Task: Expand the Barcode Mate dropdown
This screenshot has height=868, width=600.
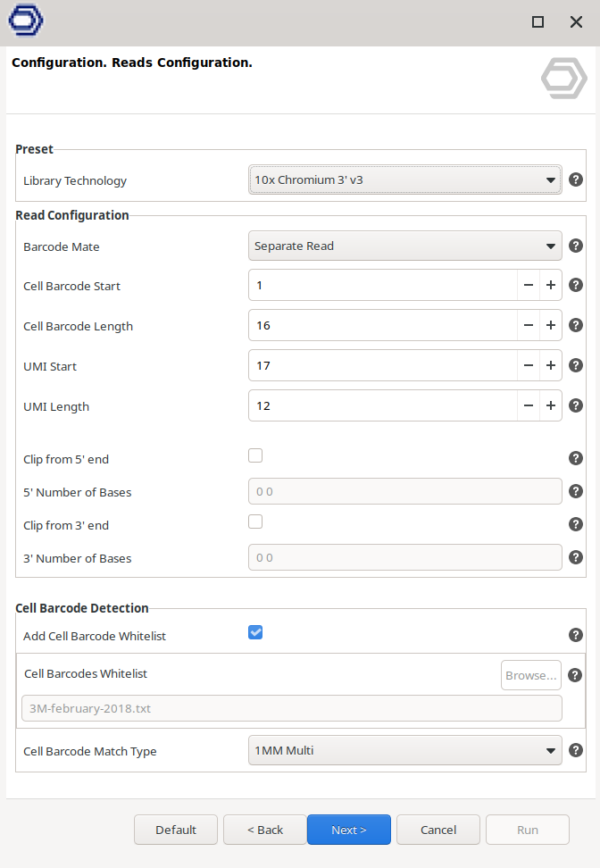Action: pos(404,246)
